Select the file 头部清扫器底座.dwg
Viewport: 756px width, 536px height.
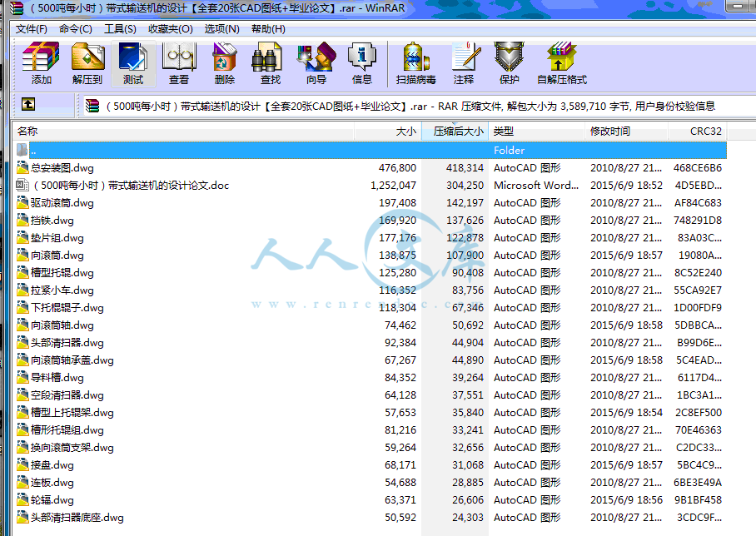pyautogui.click(x=77, y=517)
